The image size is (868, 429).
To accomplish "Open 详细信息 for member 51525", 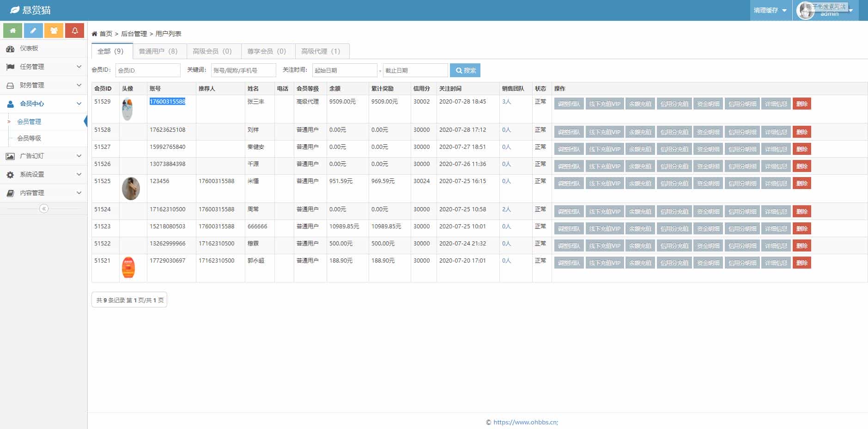I will click(x=776, y=184).
